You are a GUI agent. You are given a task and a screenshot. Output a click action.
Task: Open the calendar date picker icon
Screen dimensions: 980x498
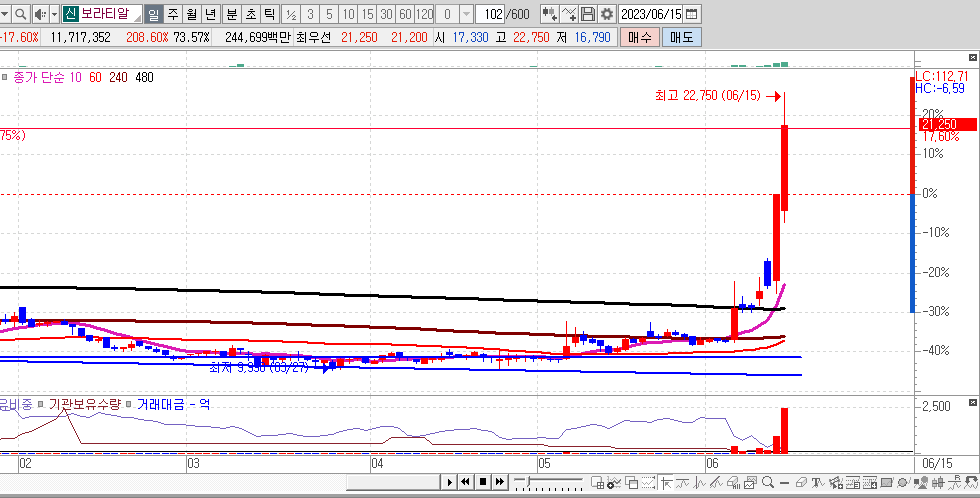[691, 14]
